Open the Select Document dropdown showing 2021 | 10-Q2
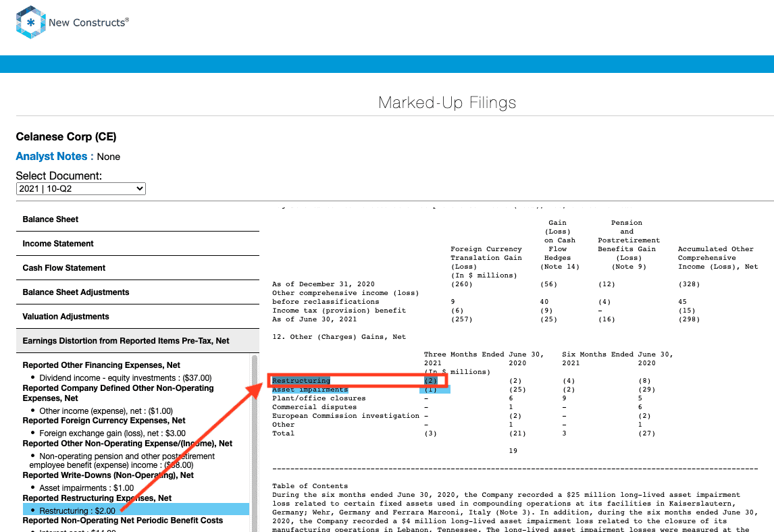Viewport: 774px width, 532px height. coord(81,188)
